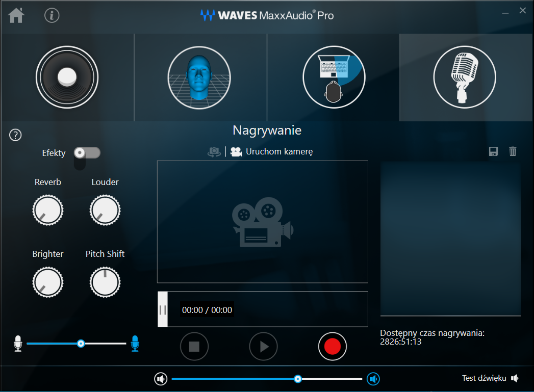534x392 pixels.
Task: Play the recording
Action: (x=263, y=347)
